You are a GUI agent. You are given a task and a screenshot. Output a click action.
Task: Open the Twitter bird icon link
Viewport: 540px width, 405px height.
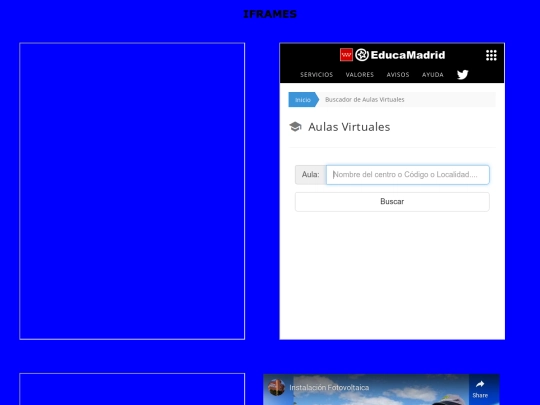point(463,74)
